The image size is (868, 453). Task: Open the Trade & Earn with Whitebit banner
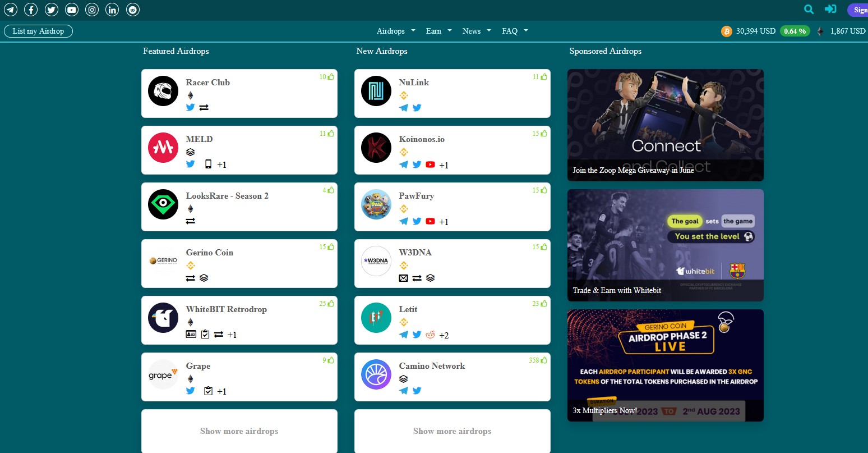[666, 245]
